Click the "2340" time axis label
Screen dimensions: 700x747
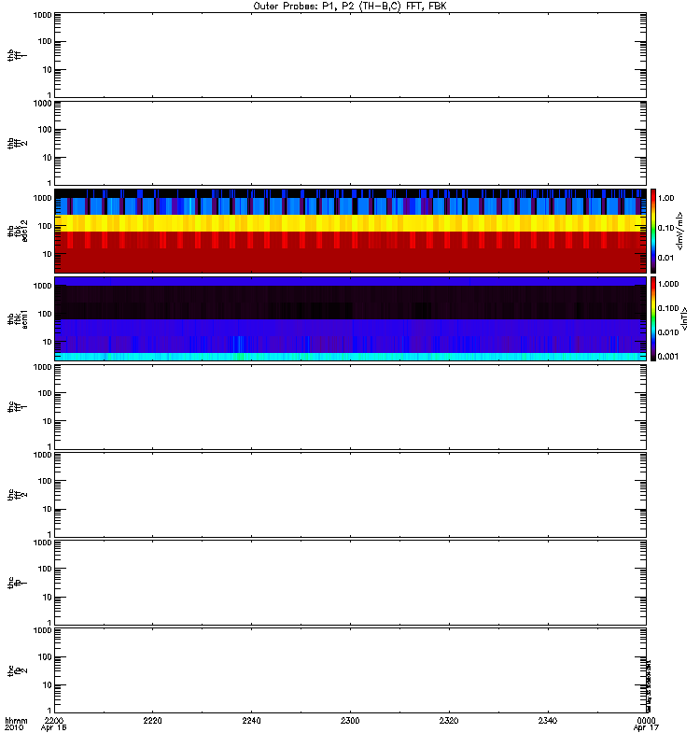(548, 720)
